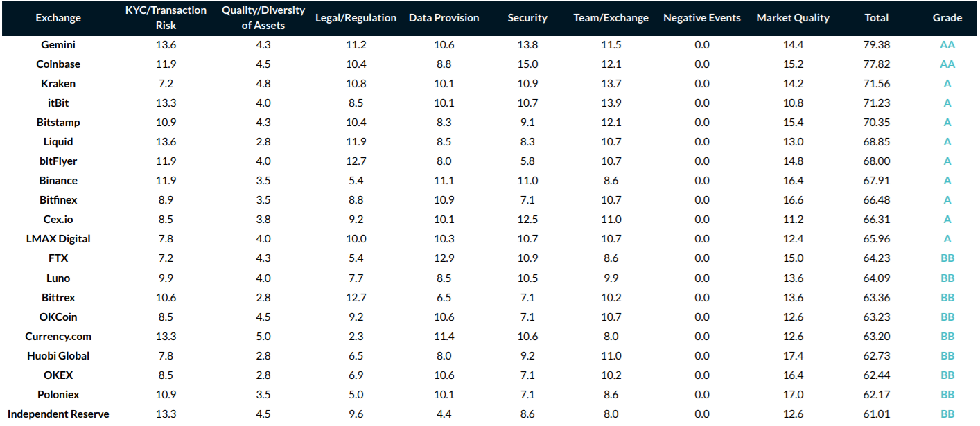Sort by the Total column header

coord(877,18)
